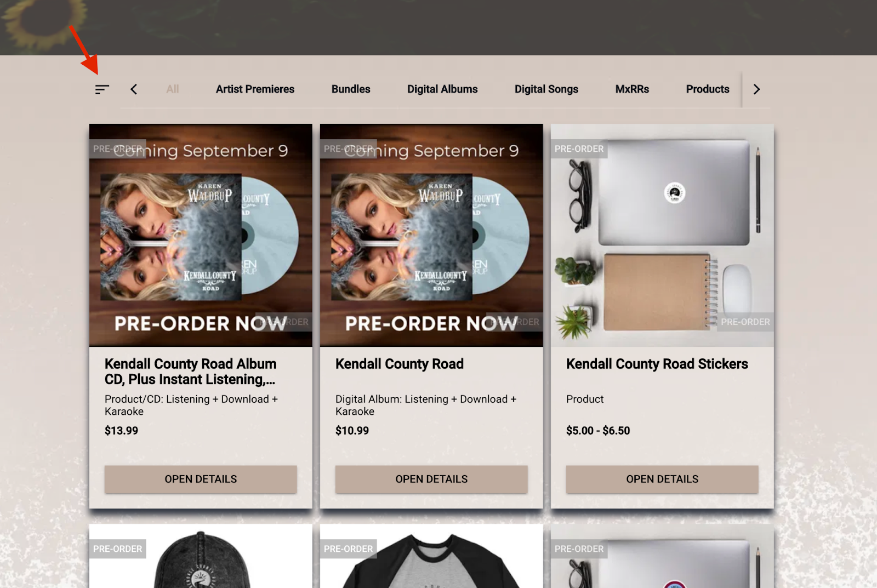
Task: Click the Kendall County Road Stickers title
Action: [x=657, y=364]
